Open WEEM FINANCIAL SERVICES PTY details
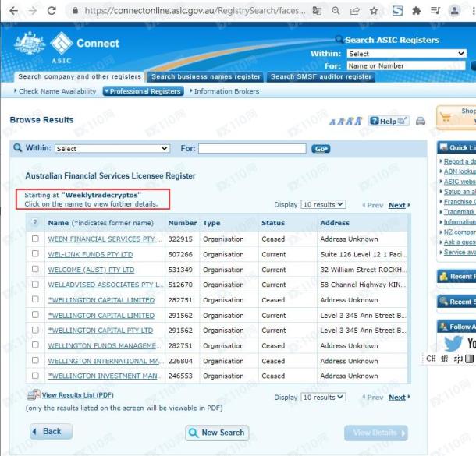Image resolution: width=476 pixels, height=456 pixels. (105, 239)
